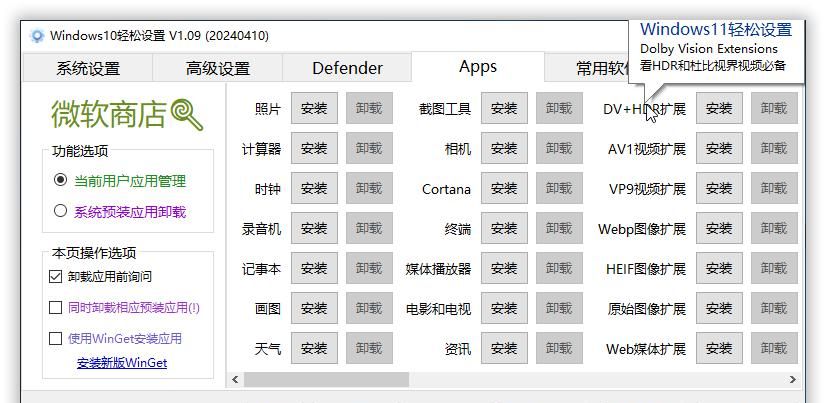Click the horizontal scrollbar right arrow
Image resolution: width=826 pixels, height=403 pixels.
tap(793, 379)
